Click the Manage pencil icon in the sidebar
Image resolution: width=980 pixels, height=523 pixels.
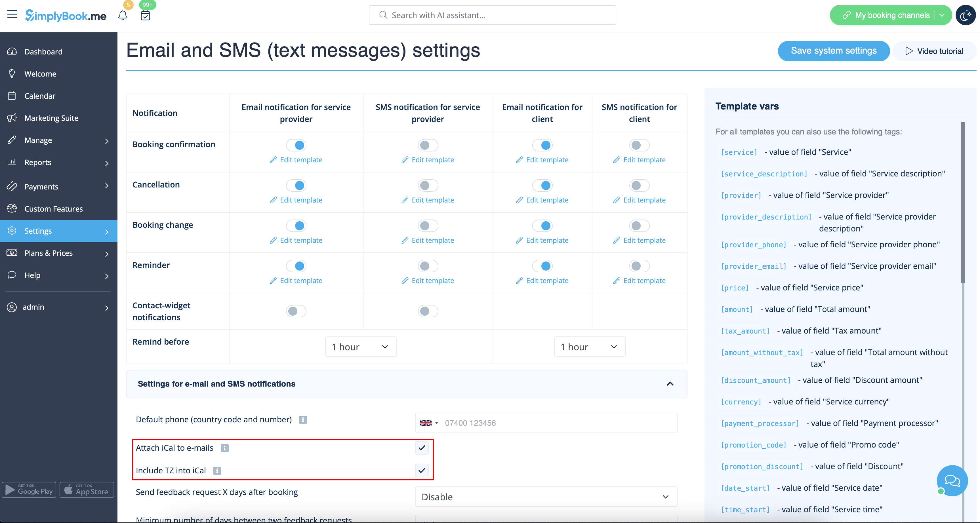[12, 140]
